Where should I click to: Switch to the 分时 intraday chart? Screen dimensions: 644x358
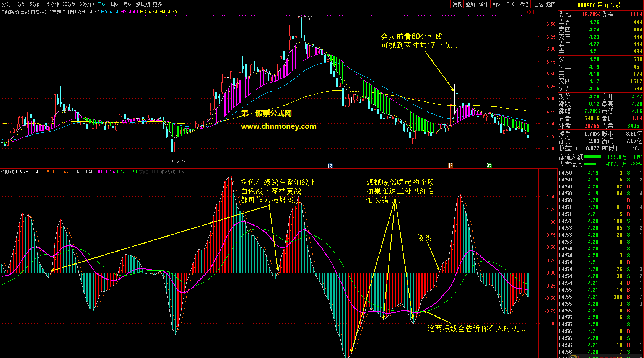(6, 4)
